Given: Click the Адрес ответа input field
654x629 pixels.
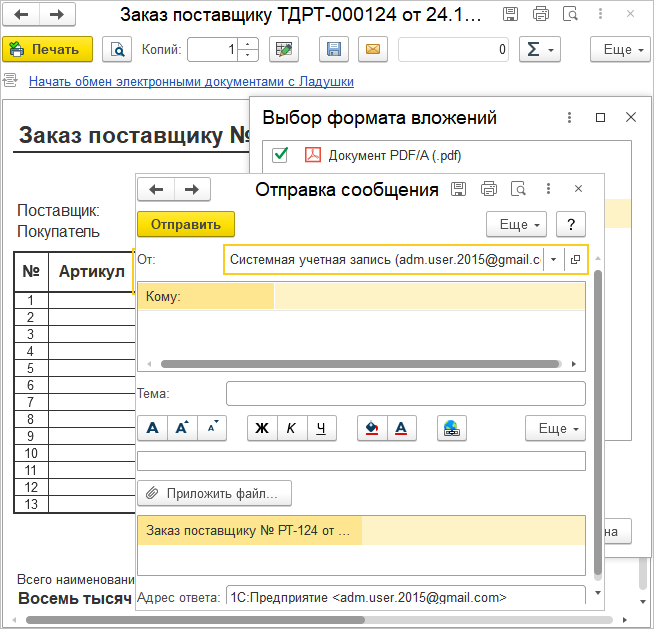Looking at the screenshot, I should click(406, 596).
